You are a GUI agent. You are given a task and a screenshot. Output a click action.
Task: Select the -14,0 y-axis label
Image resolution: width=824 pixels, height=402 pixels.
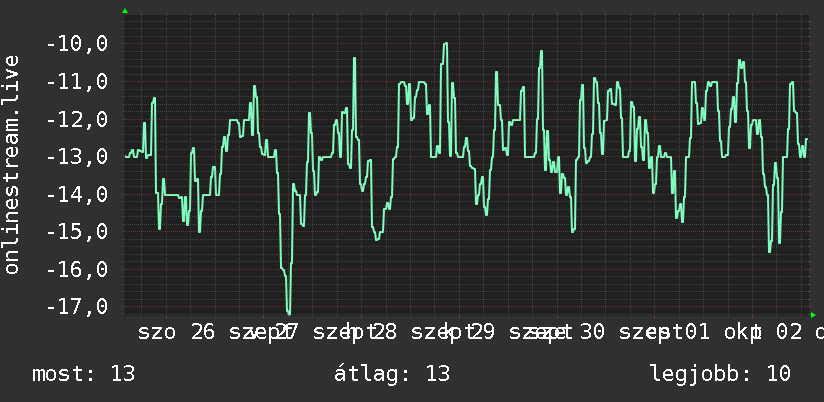click(77, 195)
